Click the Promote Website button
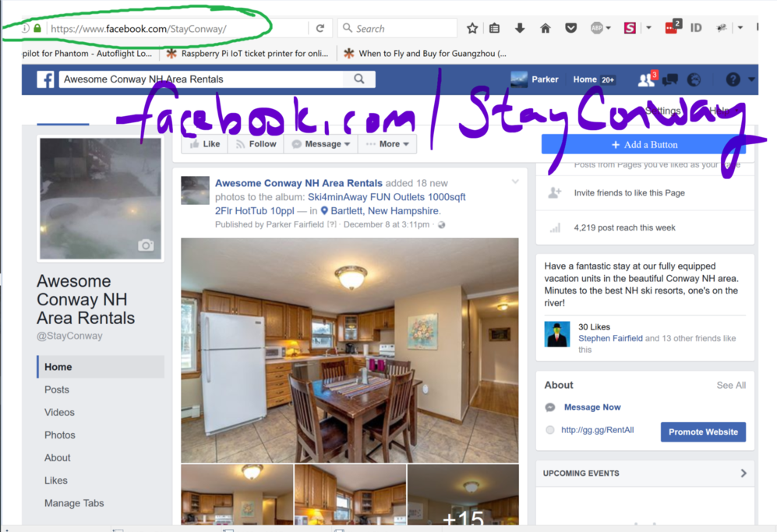The height and width of the screenshot is (532, 777). (x=703, y=432)
